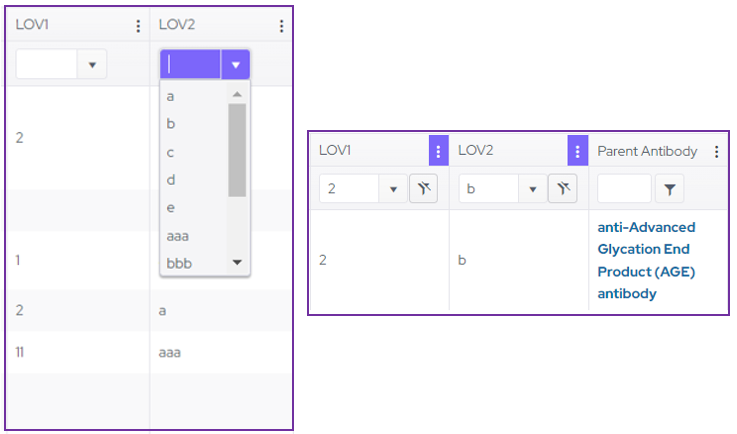This screenshot has width=737, height=434.
Task: Collapse the open LOV2 dropdown arrow
Action: [x=235, y=65]
